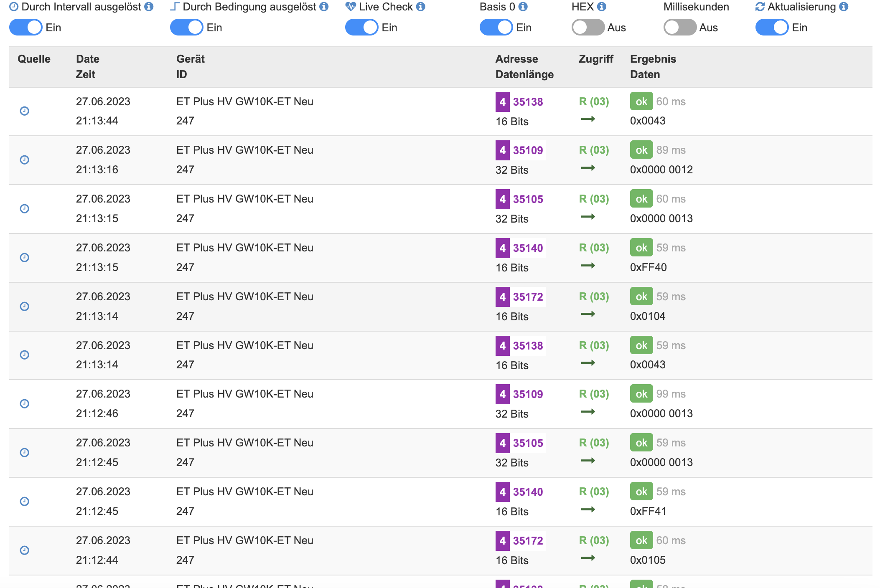Open address 35138 link in first row

(528, 102)
